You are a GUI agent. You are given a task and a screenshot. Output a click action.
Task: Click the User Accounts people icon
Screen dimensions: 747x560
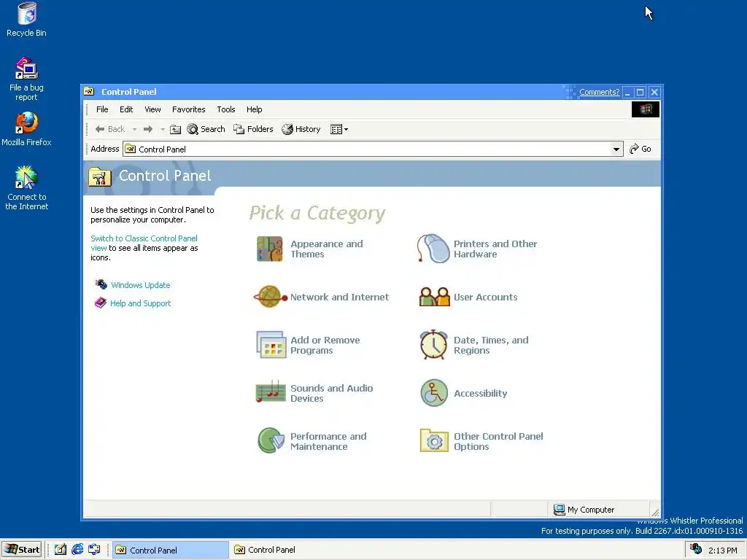tap(434, 297)
